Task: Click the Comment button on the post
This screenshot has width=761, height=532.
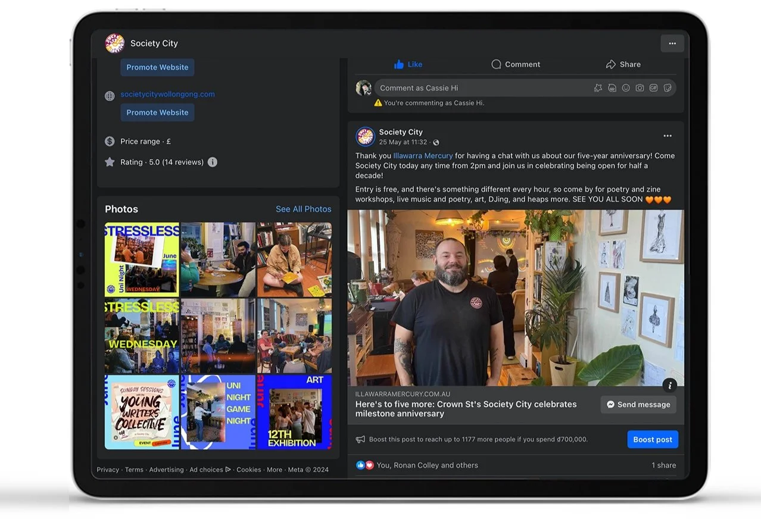Action: pos(516,64)
